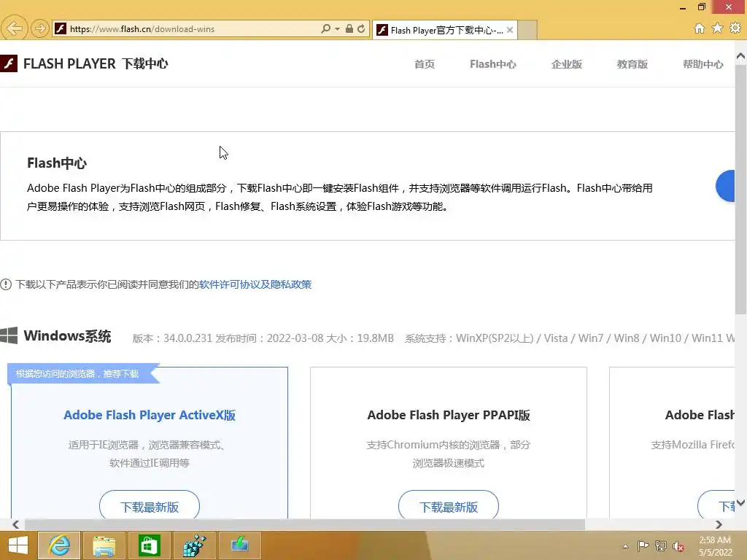Screen dimensions: 747x560
Task: Click Internet Explorer taskbar icon
Action: click(59, 545)
